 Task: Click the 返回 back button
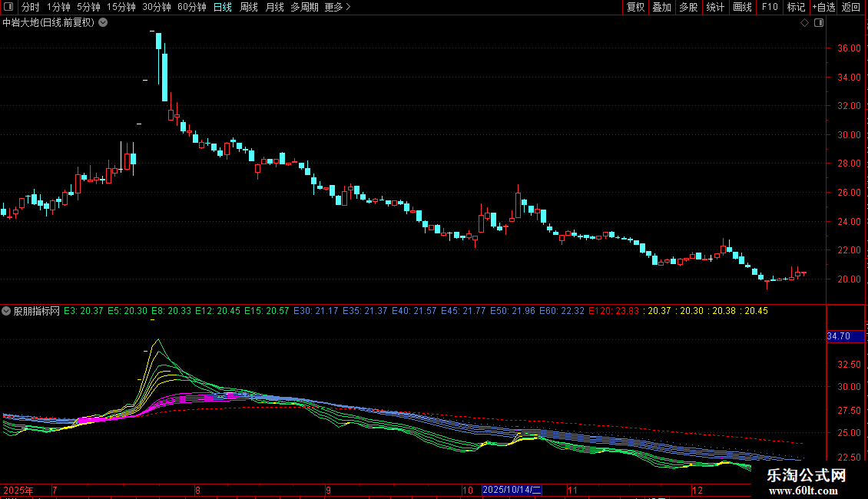click(x=851, y=7)
